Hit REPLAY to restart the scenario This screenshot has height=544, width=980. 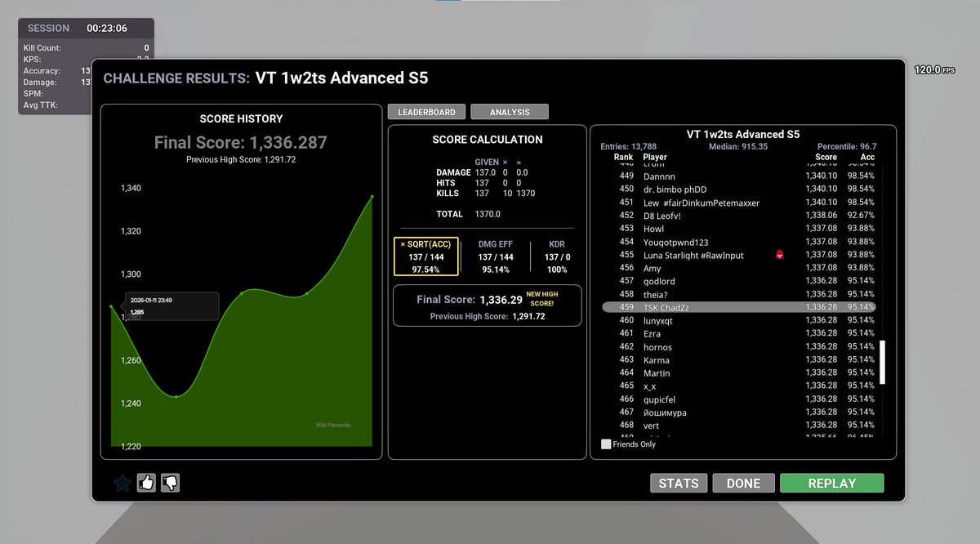pos(831,483)
